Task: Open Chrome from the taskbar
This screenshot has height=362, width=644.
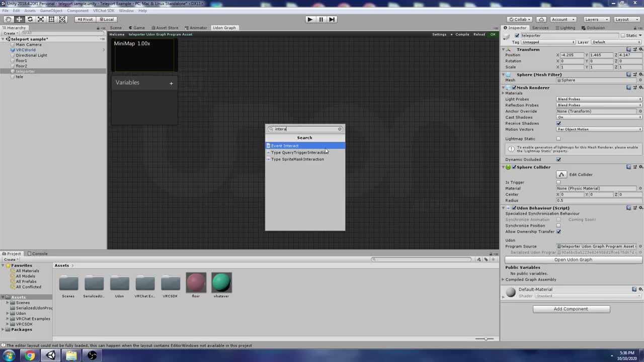Action: [x=30, y=355]
